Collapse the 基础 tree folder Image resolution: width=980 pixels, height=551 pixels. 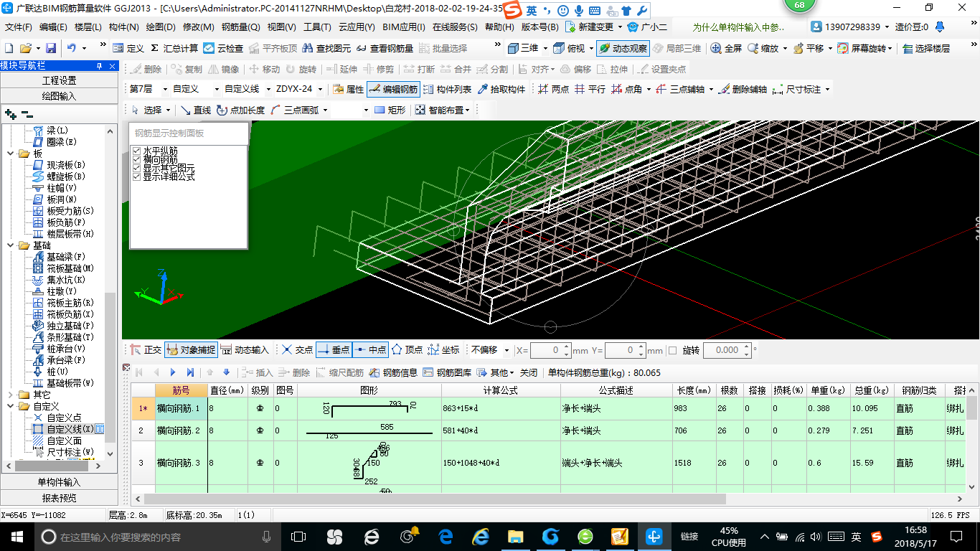11,245
